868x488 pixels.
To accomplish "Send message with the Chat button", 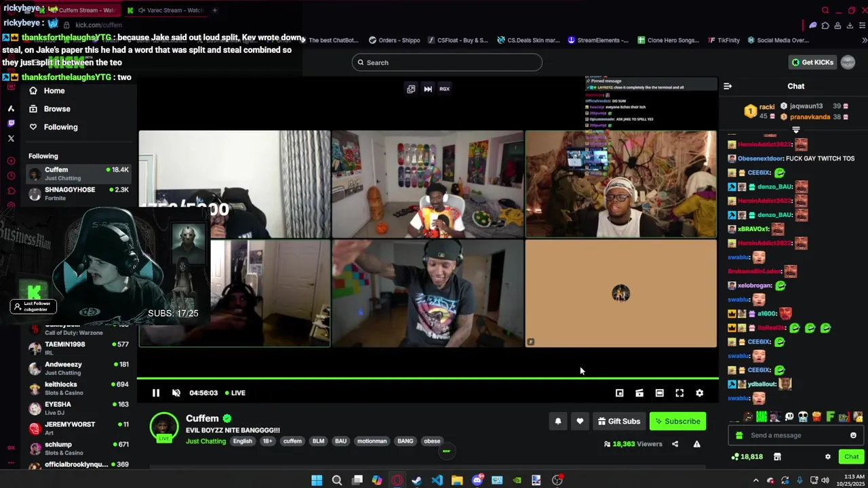I will coord(851,457).
